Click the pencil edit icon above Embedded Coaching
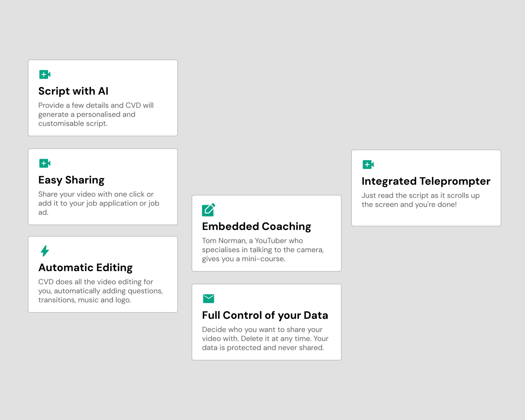This screenshot has height=420, width=525. (x=208, y=210)
